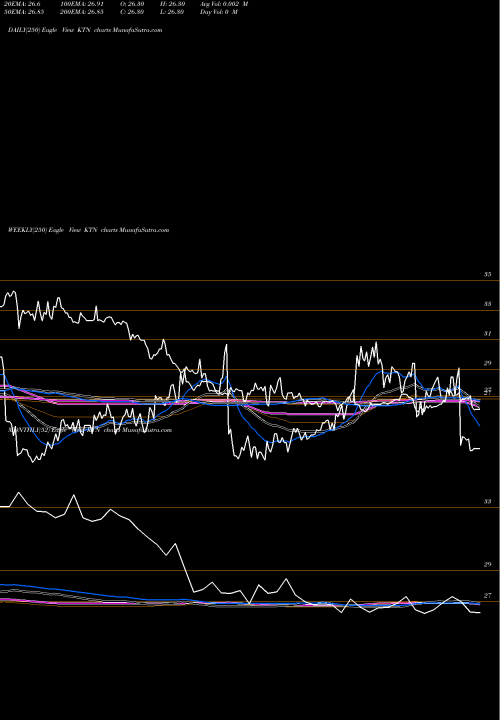Click the open price O value
The image size is (500, 720).
(x=132, y=4)
